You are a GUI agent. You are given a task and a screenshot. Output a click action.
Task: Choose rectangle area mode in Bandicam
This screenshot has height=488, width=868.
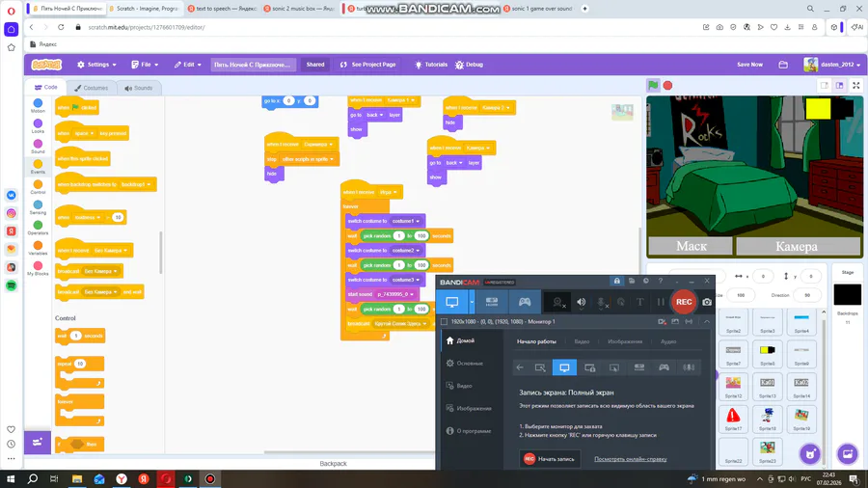540,367
